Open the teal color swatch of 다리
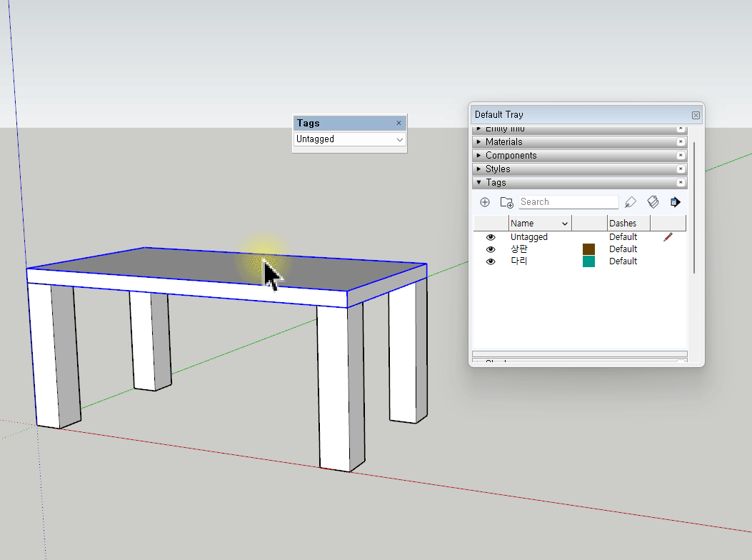Viewport: 752px width, 560px height. (x=588, y=261)
